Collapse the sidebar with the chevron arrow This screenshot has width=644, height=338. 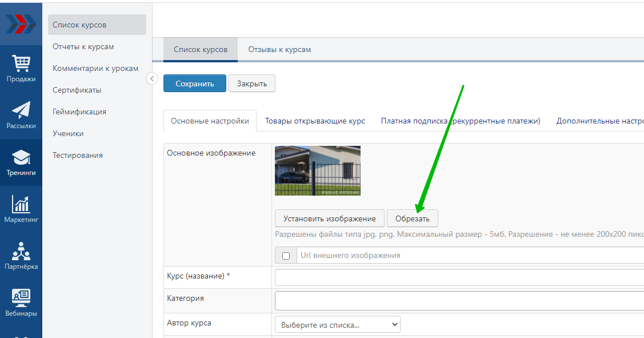coord(152,79)
